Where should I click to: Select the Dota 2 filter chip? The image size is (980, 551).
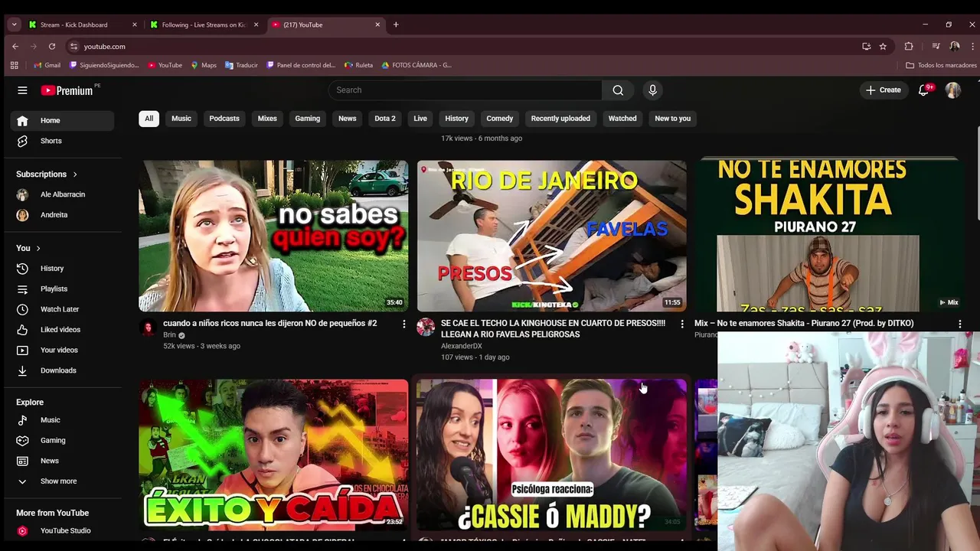pyautogui.click(x=385, y=119)
